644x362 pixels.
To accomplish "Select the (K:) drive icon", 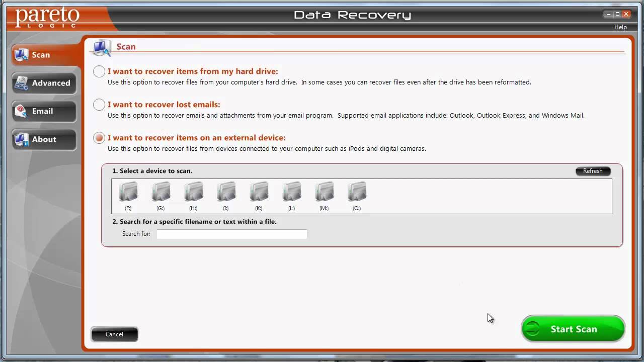I will coord(259,196).
